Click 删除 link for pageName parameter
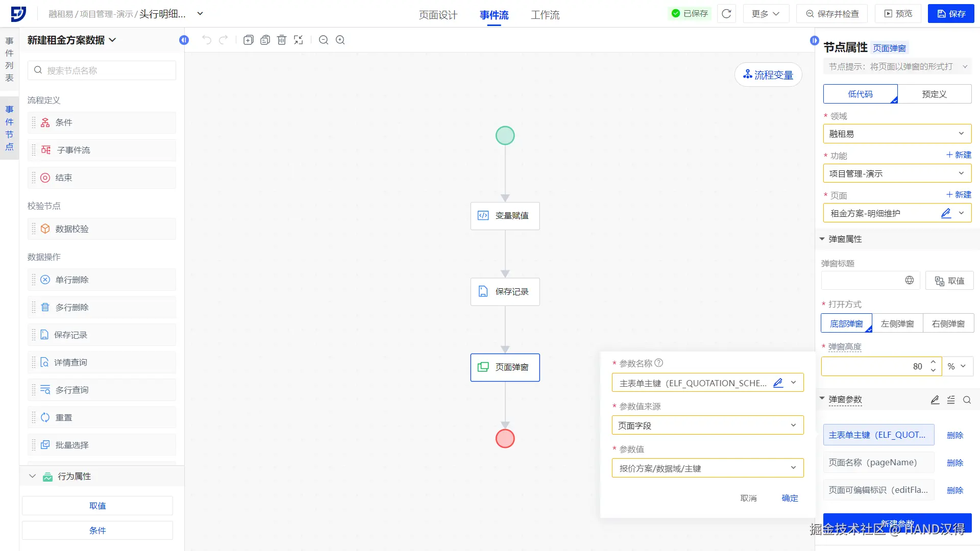980x551 pixels. point(954,463)
